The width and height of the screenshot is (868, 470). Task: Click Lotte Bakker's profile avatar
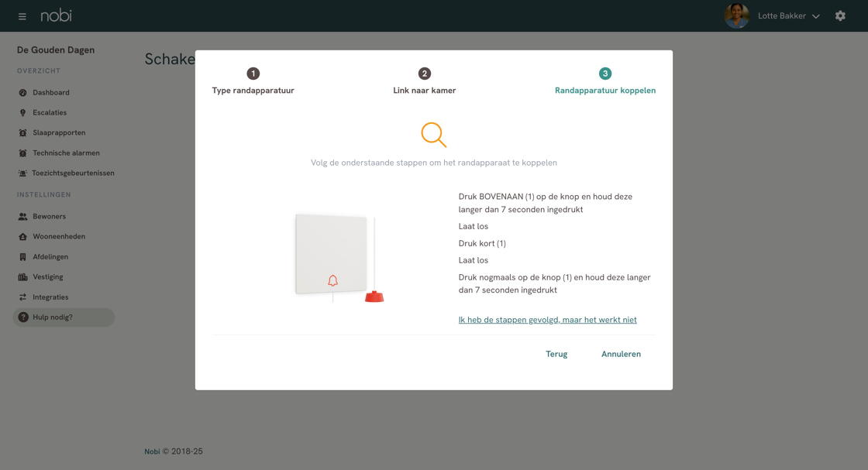736,15
